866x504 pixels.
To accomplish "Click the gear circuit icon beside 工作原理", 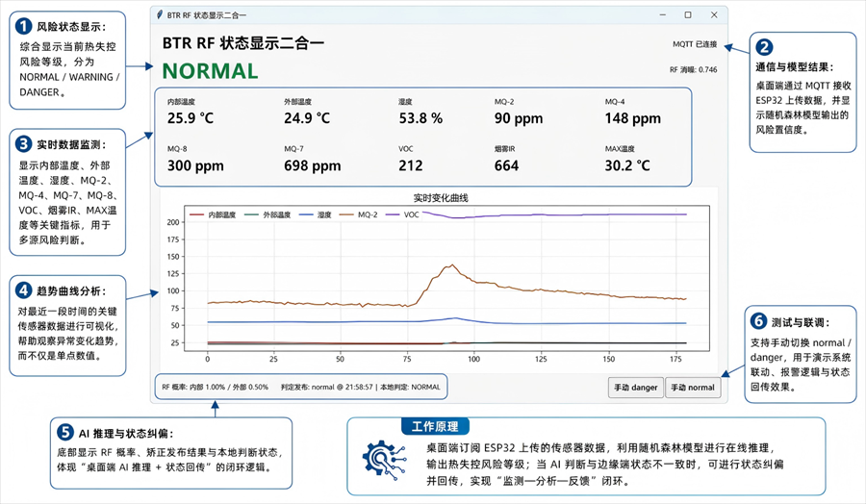I will pyautogui.click(x=384, y=460).
